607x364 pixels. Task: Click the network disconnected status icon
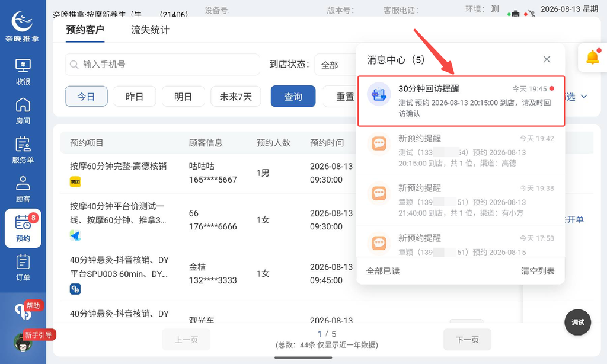(x=532, y=14)
